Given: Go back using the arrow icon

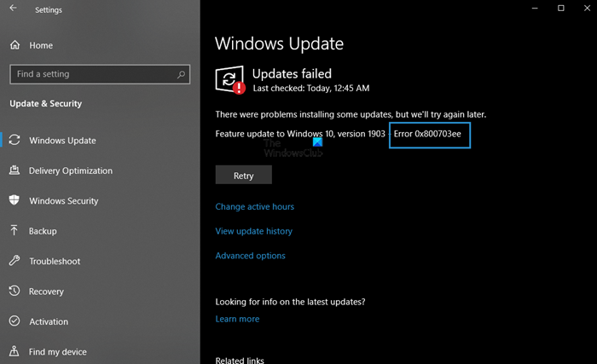Looking at the screenshot, I should coord(14,8).
